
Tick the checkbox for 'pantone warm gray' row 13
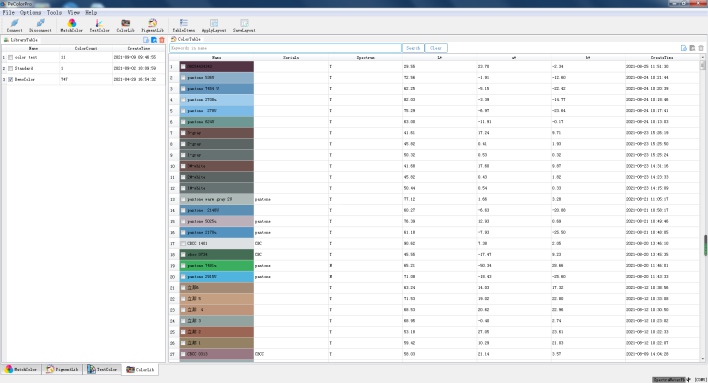tap(183, 199)
